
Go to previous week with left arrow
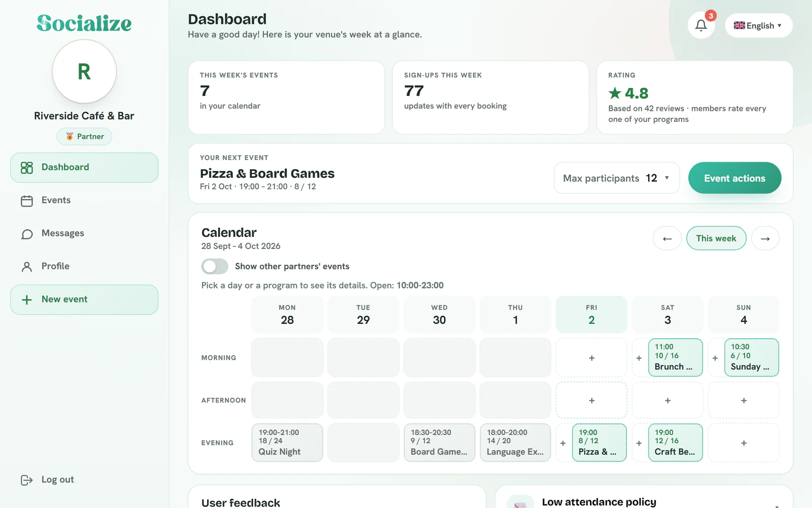(x=667, y=238)
